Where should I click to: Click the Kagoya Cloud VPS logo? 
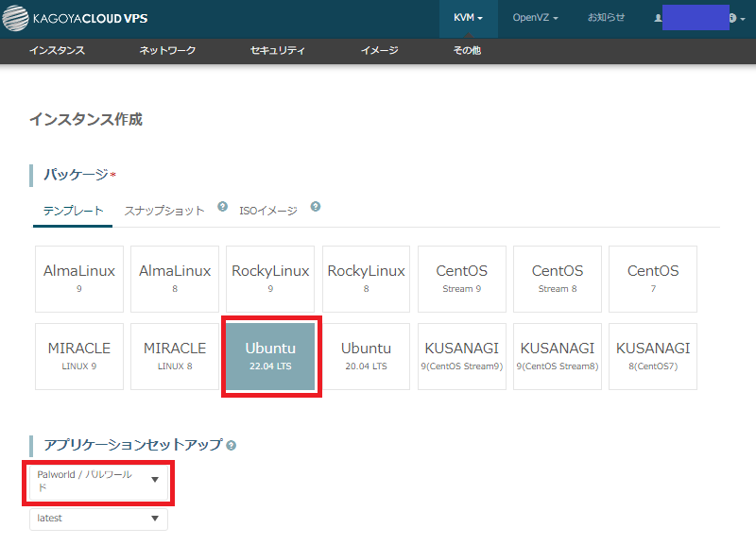[78, 18]
